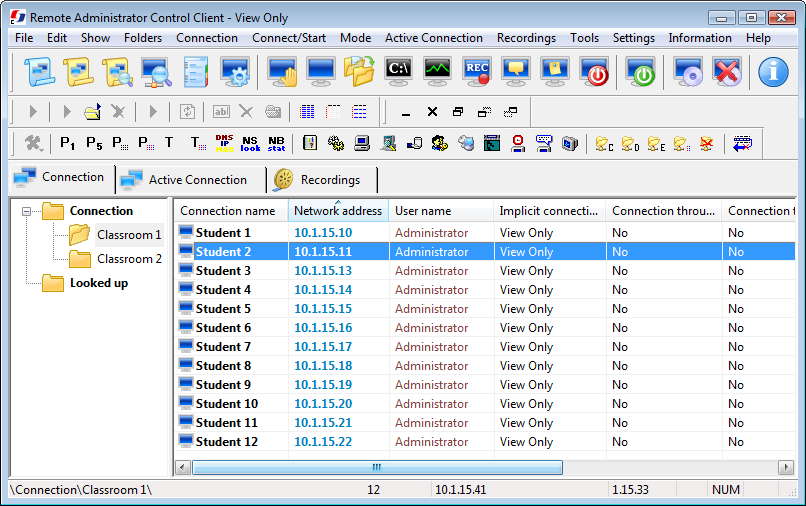The height and width of the screenshot is (506, 806).
Task: Click the monitor with magnifier search icon
Action: [x=157, y=71]
